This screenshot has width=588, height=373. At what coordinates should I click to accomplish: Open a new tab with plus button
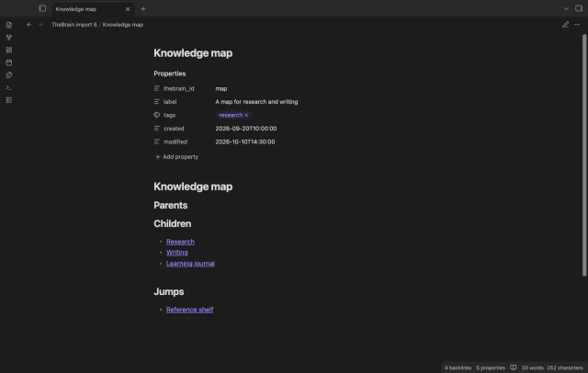(143, 8)
